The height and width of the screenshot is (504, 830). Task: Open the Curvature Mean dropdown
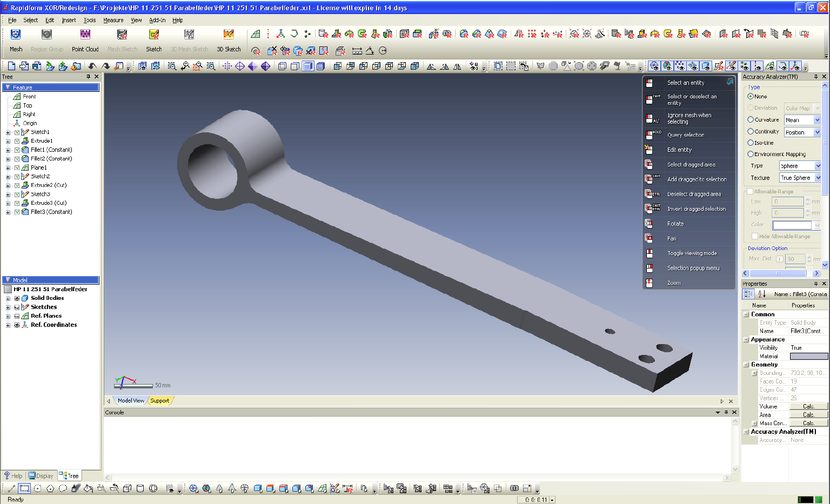(802, 120)
